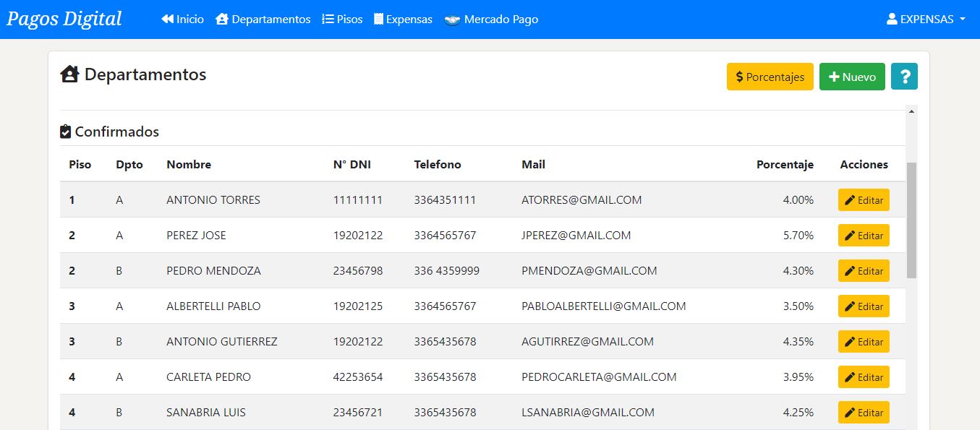Screen dimensions: 980x430
Task: Open the editor for SANABRIA LUIS
Action: click(x=864, y=413)
